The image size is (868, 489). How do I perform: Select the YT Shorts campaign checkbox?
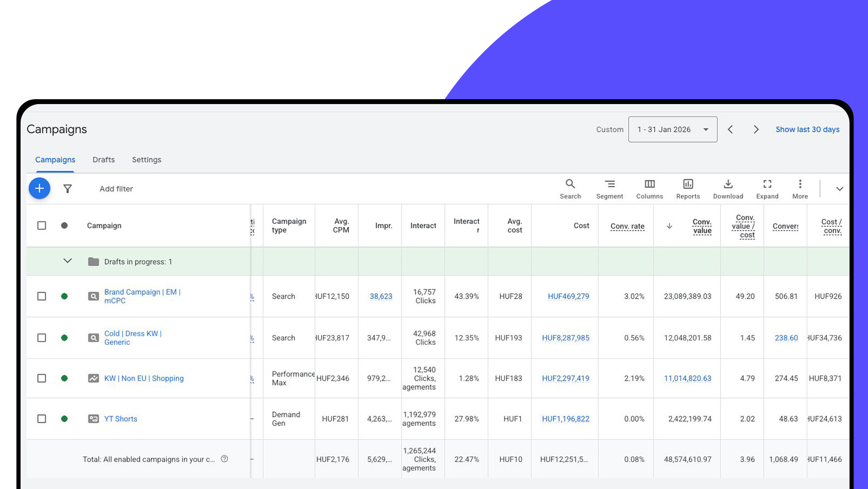pos(42,419)
